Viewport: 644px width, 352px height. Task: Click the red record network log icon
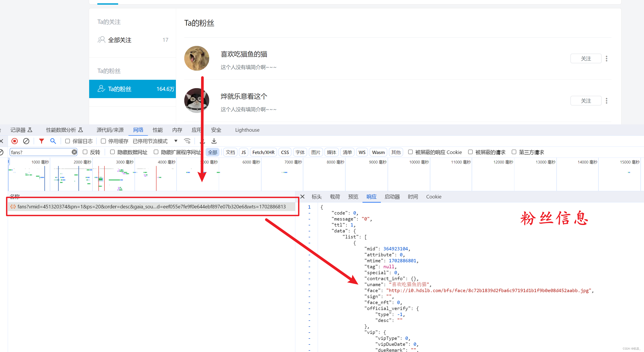pos(15,141)
